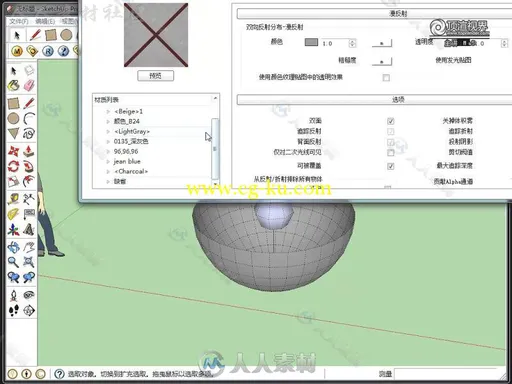512x384 pixels.
Task: Select the Move tool
Action: 14,151
